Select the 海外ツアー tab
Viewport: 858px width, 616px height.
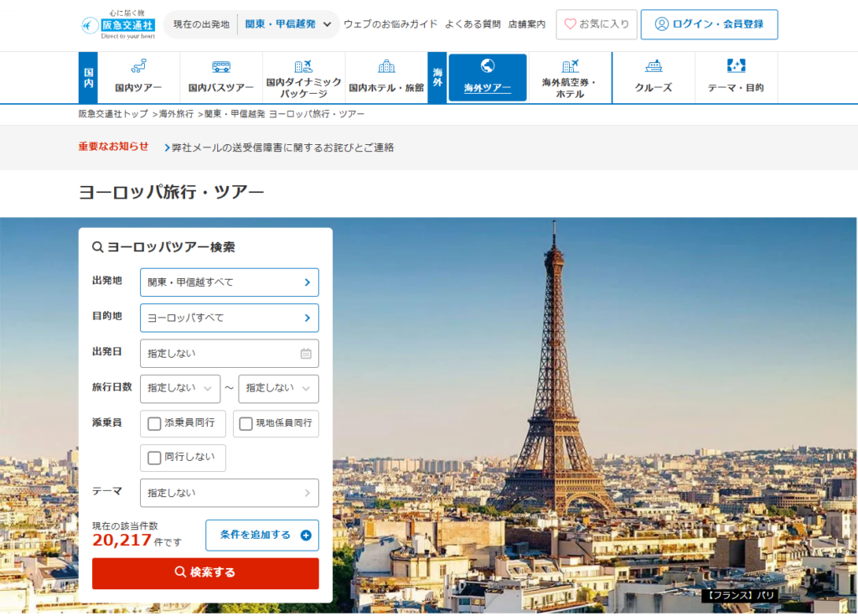click(x=487, y=77)
